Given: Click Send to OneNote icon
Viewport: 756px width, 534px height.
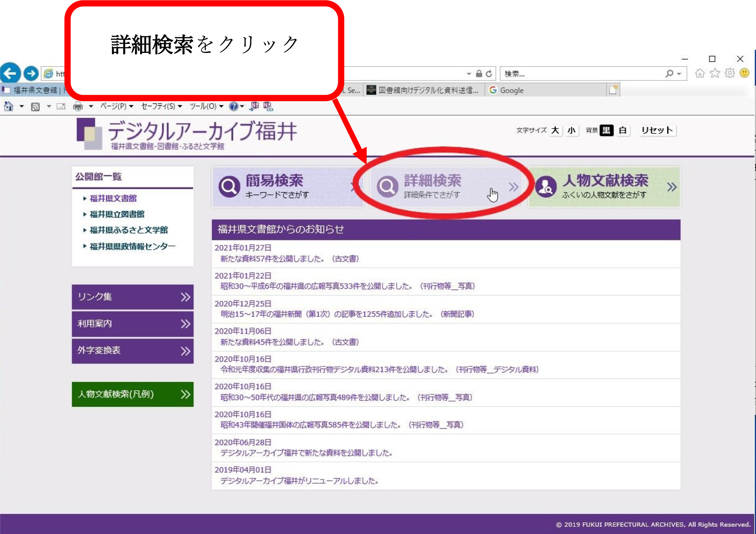Looking at the screenshot, I should point(255,106).
